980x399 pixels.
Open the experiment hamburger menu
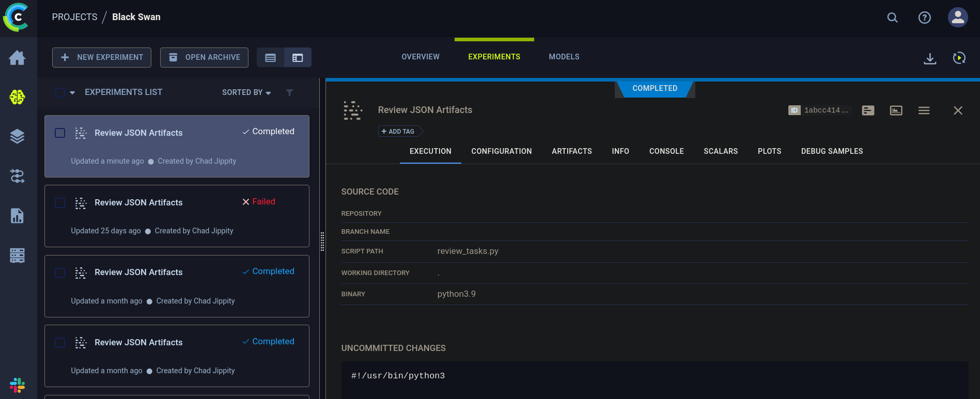pos(924,110)
